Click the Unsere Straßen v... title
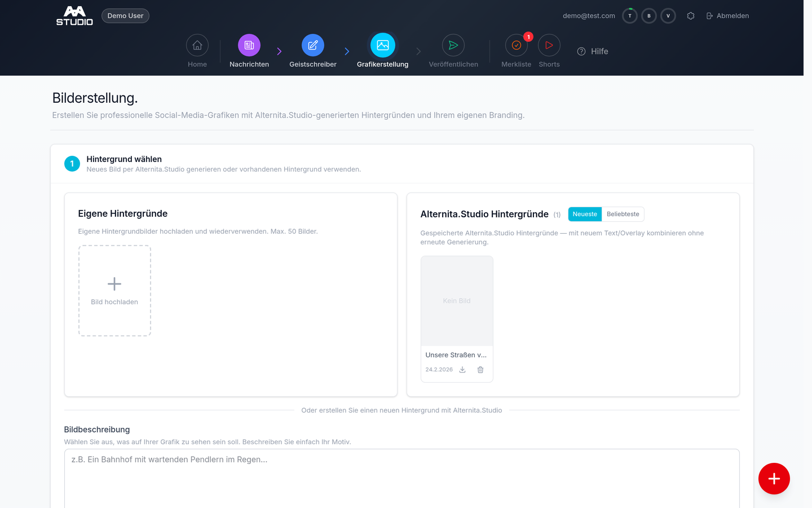 tap(456, 355)
